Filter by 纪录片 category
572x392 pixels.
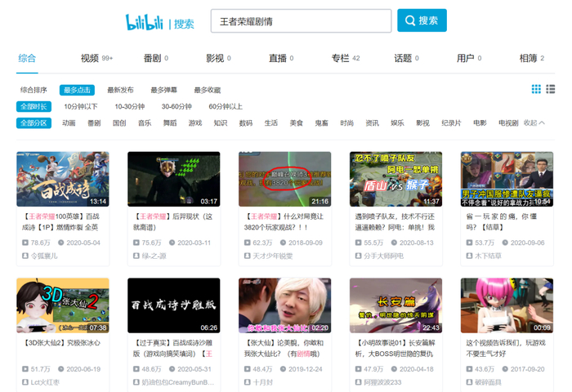451,122
